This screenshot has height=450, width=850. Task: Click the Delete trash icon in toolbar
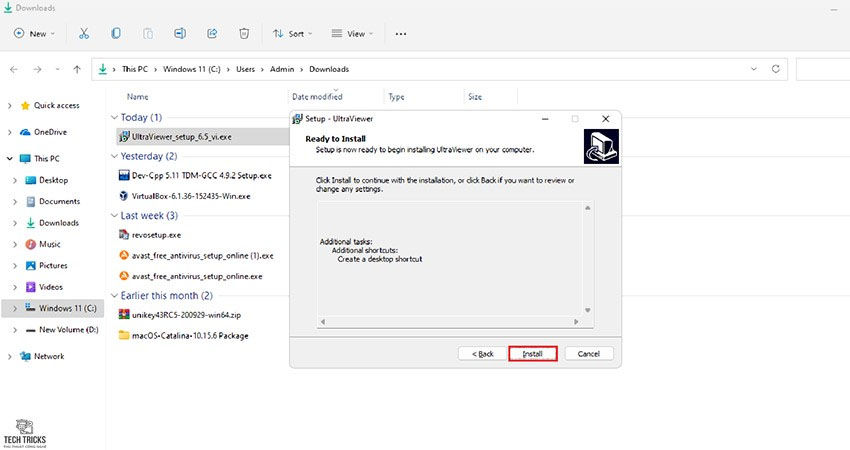[x=244, y=34]
